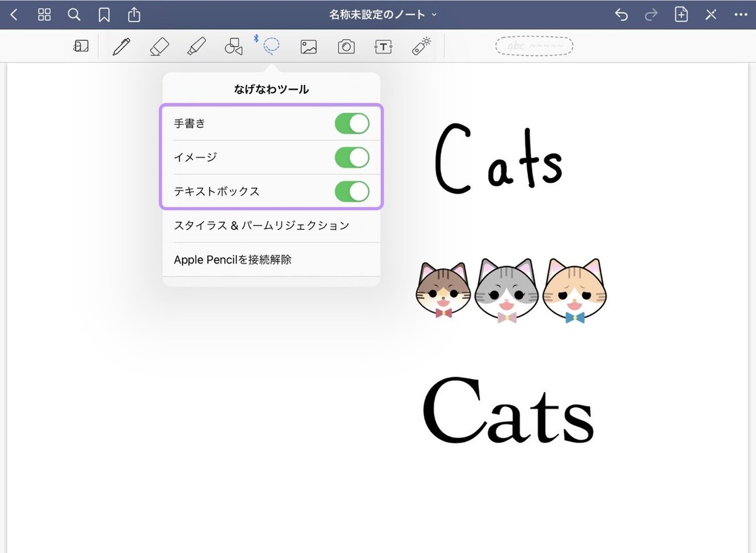
Task: Select the Lasso tool
Action: point(270,45)
